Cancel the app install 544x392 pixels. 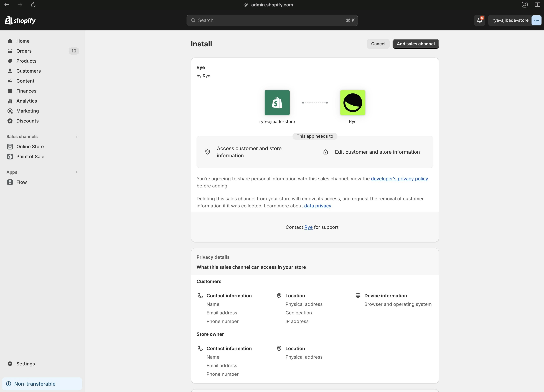click(x=378, y=44)
